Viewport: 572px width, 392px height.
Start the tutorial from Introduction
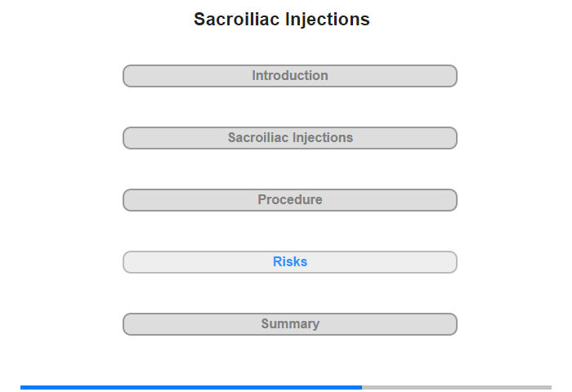click(x=289, y=76)
